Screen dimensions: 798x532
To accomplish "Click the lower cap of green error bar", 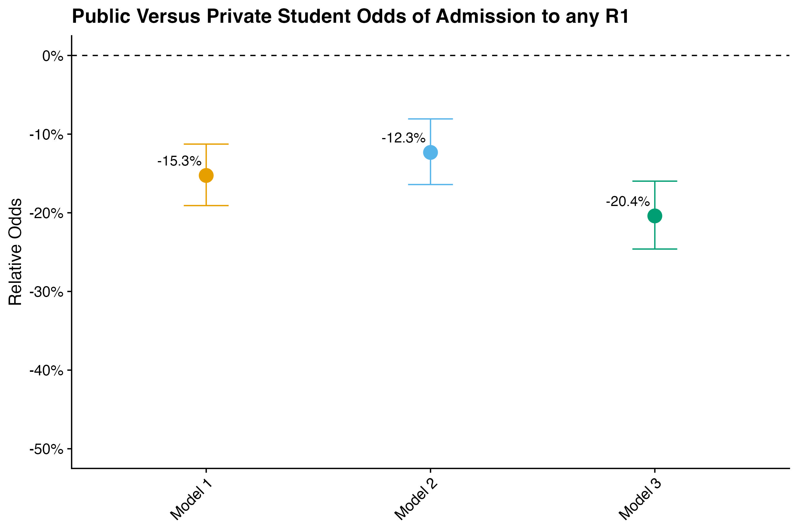I will coord(654,249).
